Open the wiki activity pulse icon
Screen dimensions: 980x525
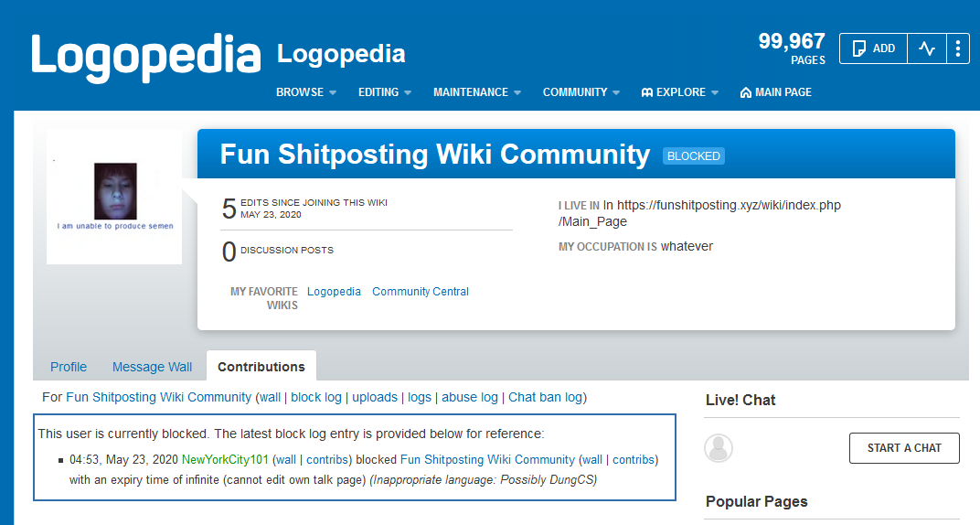point(927,48)
